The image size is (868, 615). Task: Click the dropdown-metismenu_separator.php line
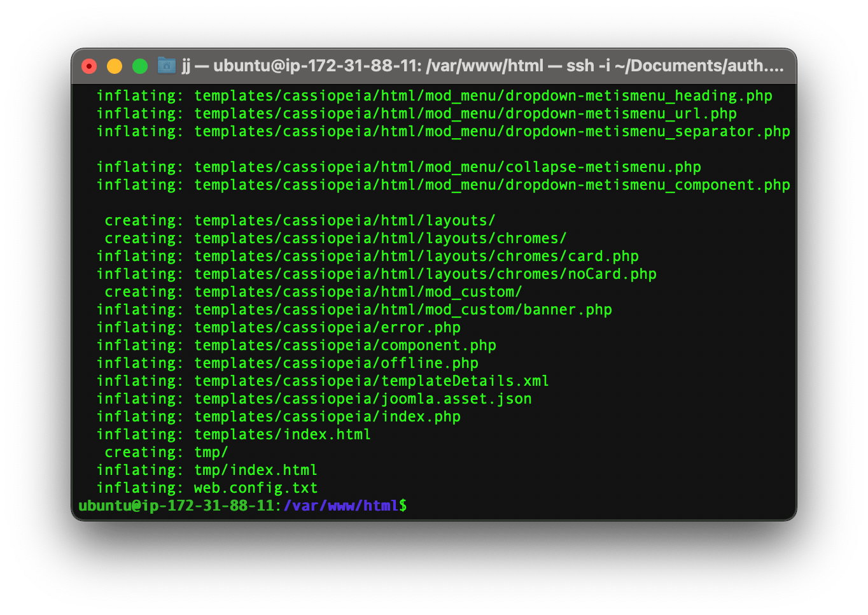coord(444,132)
